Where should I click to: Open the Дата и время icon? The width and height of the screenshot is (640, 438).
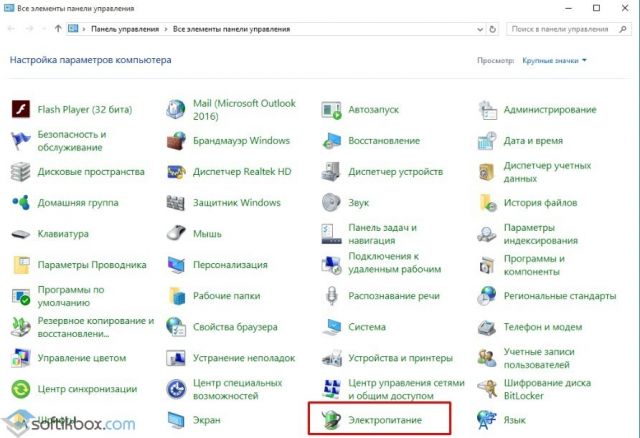click(487, 141)
